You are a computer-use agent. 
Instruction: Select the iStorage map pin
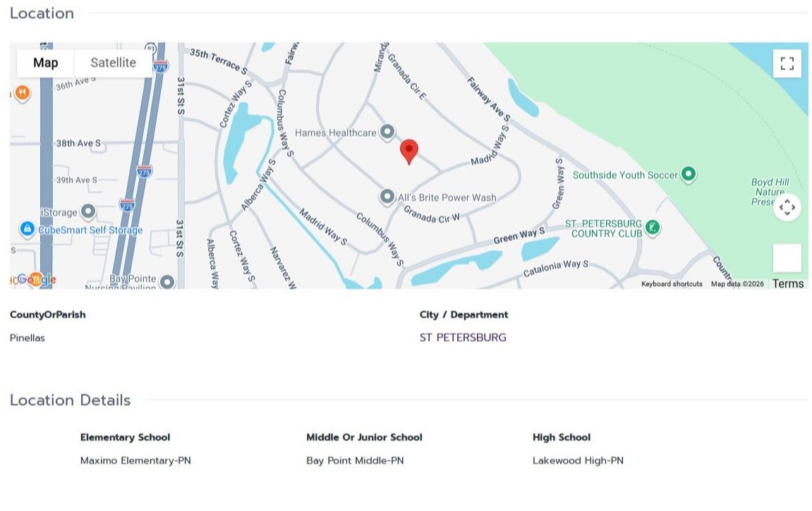(88, 211)
